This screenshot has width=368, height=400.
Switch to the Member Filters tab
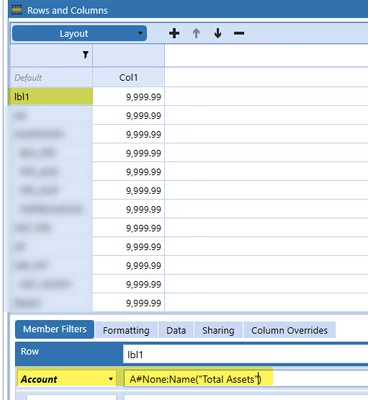pos(55,329)
